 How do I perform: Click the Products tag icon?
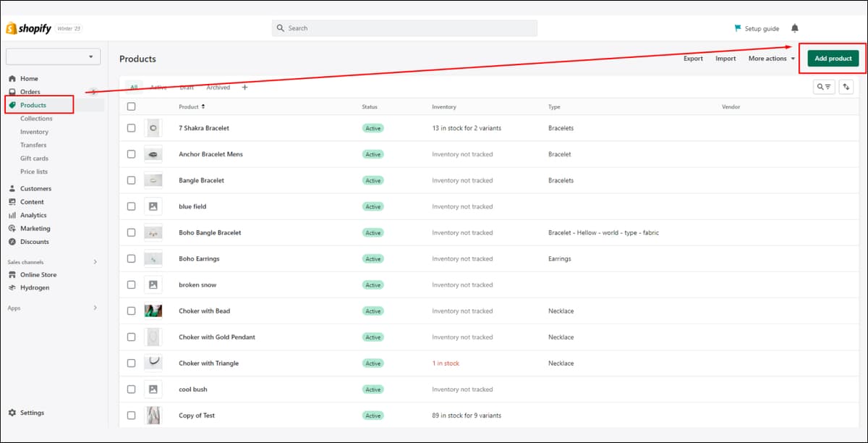point(12,105)
